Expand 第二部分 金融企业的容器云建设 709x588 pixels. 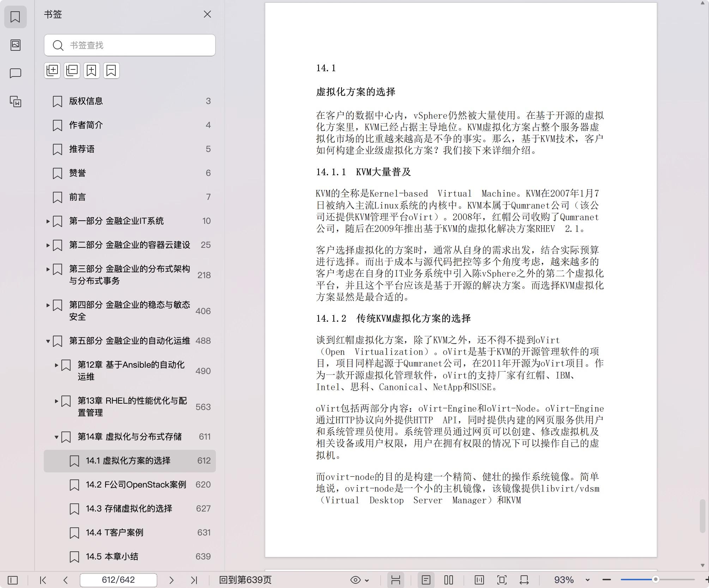click(x=48, y=245)
